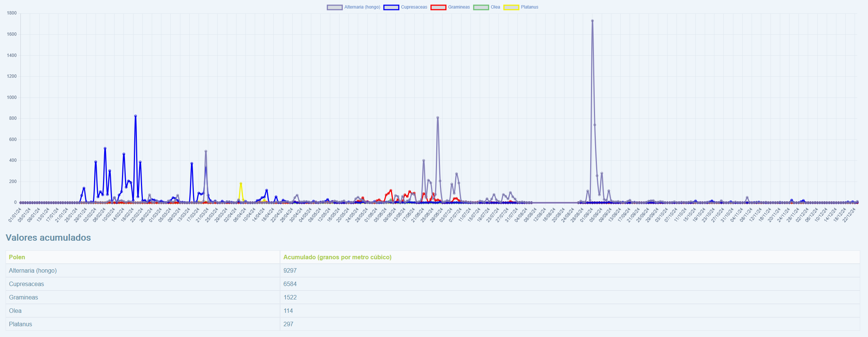Click the "Valores acumulados" heading
868x337 pixels.
[48, 238]
